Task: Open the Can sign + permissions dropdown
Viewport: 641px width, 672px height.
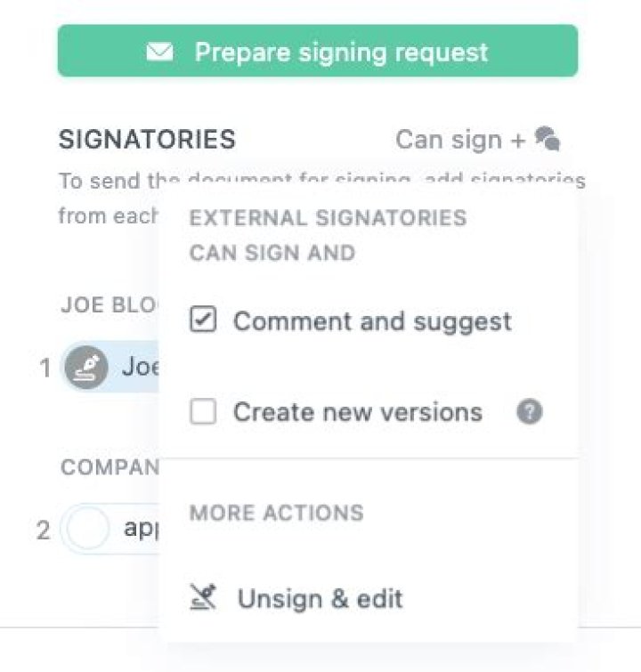Action: point(460,140)
